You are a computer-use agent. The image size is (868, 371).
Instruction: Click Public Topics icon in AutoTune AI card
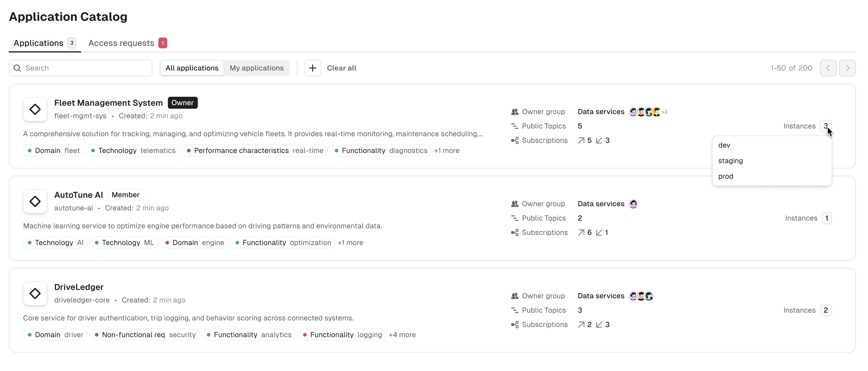pyautogui.click(x=515, y=218)
